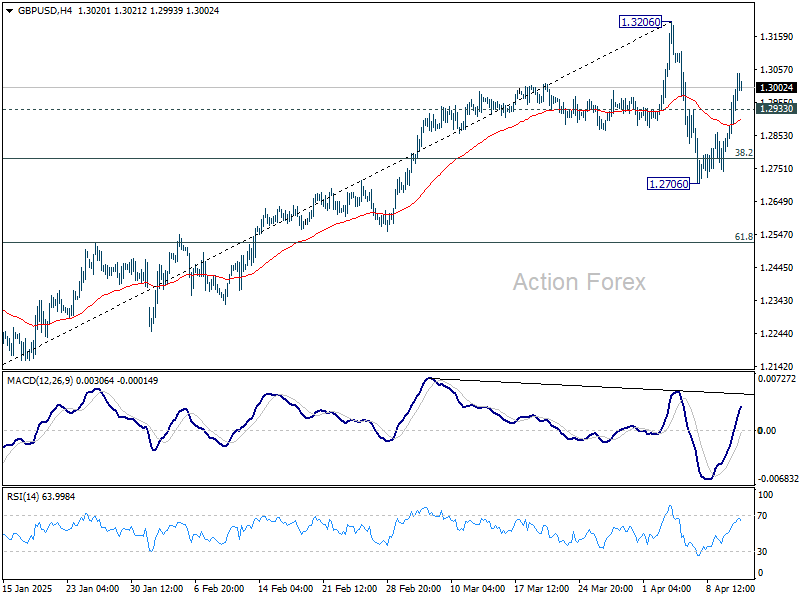Click the 6 Feb 20:00 date label
This screenshot has height=600, width=800.
(x=219, y=589)
